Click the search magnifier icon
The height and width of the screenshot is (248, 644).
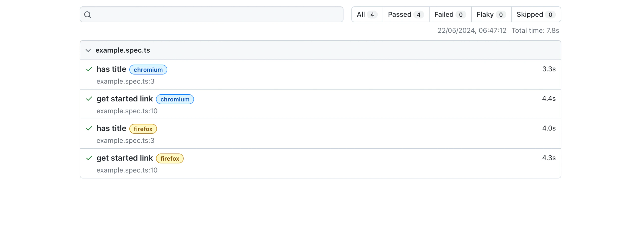[x=88, y=15]
